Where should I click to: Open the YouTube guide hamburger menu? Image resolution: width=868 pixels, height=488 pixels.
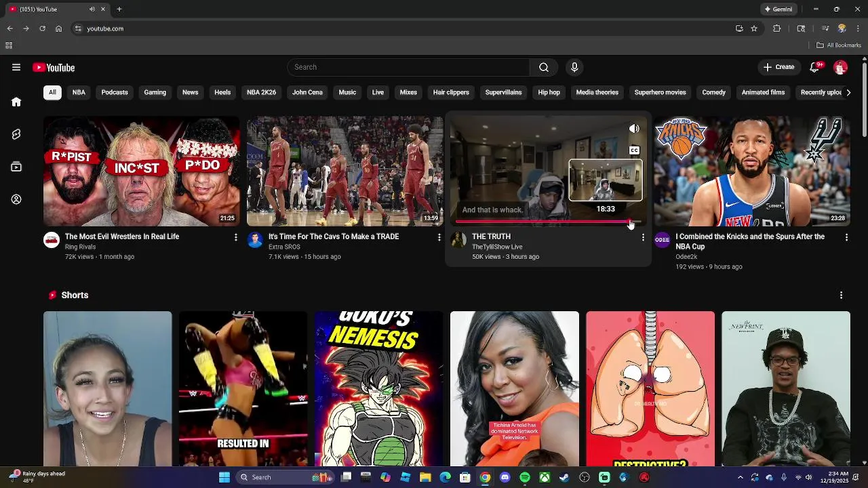coord(16,67)
